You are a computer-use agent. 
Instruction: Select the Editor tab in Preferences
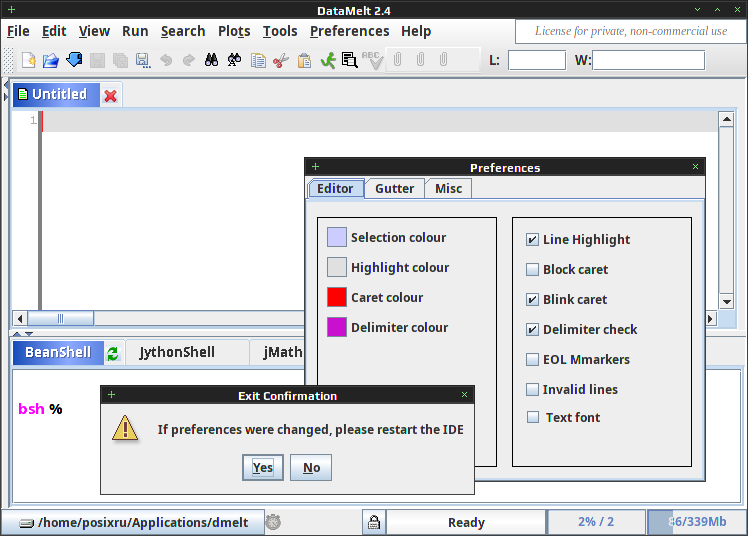coord(335,188)
